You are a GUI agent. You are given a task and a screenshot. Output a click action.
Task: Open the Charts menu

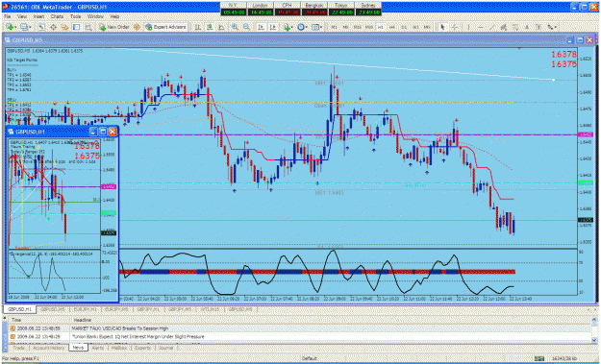57,17
